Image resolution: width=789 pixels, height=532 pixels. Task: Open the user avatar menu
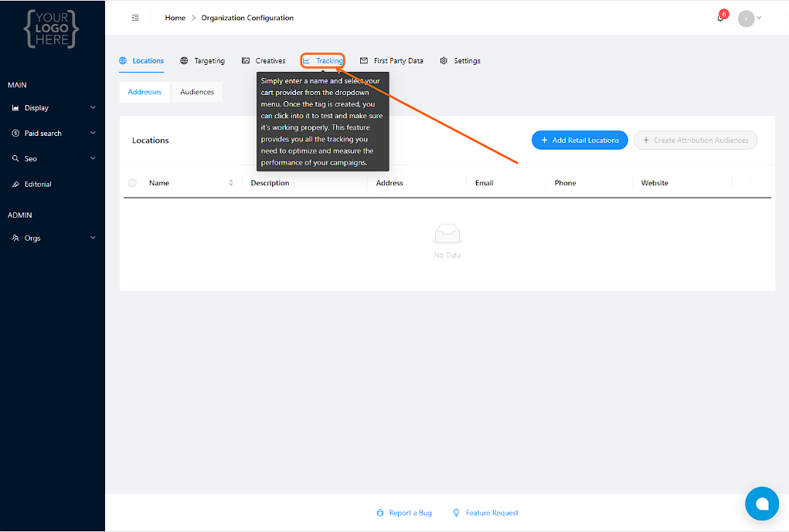click(746, 19)
